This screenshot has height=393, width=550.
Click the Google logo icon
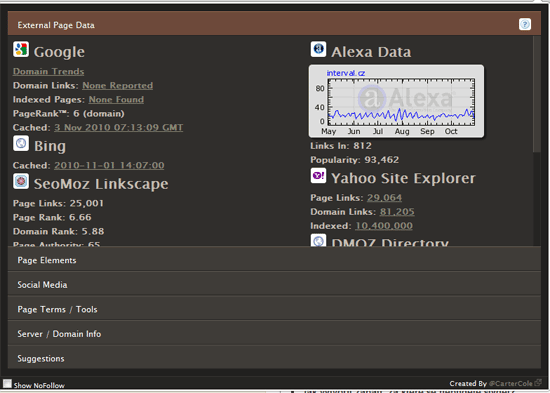click(21, 49)
